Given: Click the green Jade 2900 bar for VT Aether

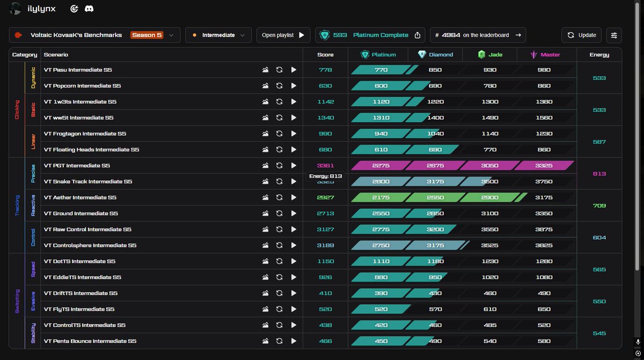Looking at the screenshot, I should (x=489, y=197).
